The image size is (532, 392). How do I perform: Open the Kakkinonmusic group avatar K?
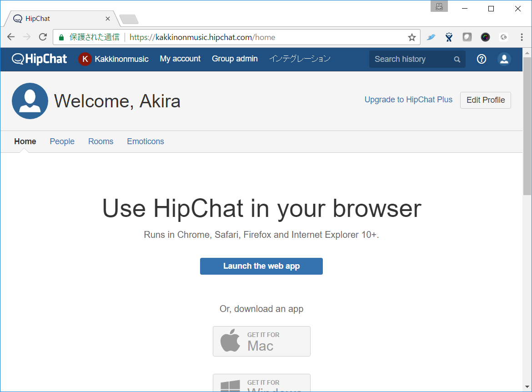85,59
